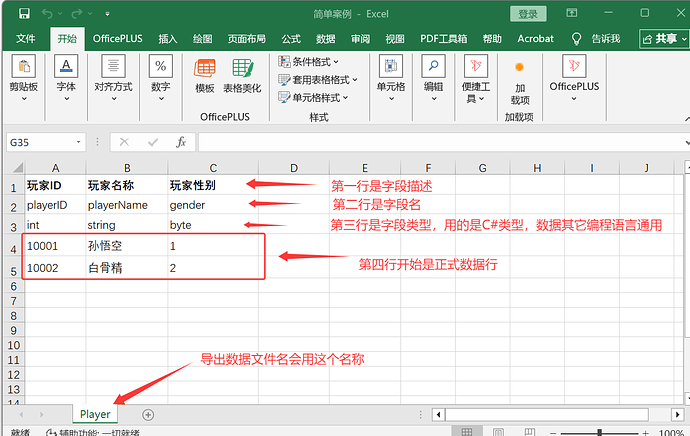Open the PDF工具箱 tab
This screenshot has width=690, height=436.
(x=444, y=39)
